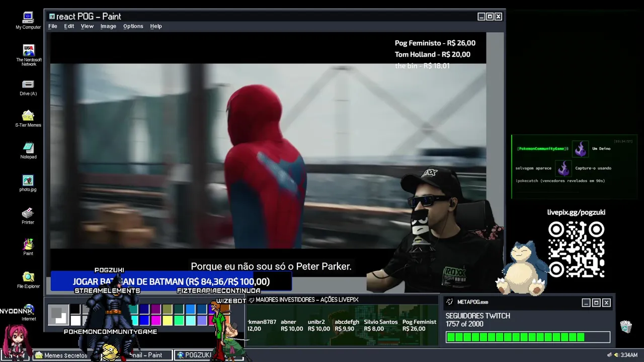Click the "SEGUIDORES TWITCH" label
The height and width of the screenshot is (362, 644).
point(477,316)
